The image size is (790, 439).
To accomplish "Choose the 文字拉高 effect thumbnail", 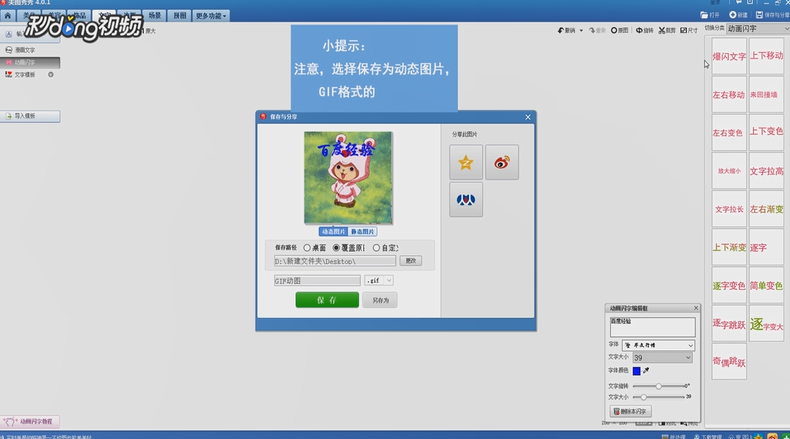I will (766, 171).
